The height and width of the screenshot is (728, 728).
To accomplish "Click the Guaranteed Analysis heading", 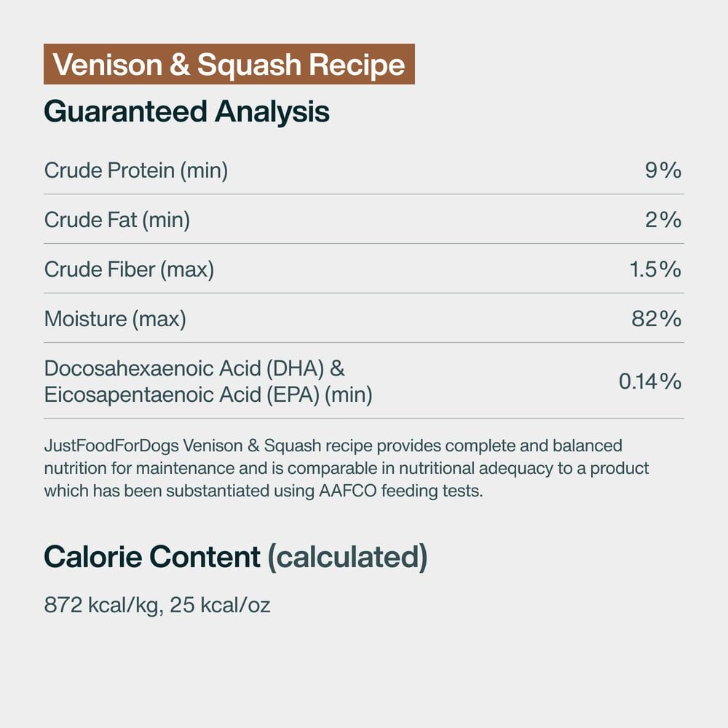I will tap(187, 111).
